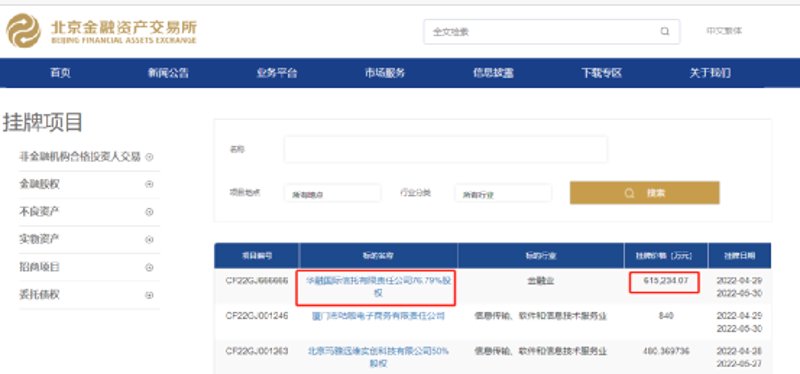This screenshot has width=800, height=374.
Task: Click the 挂牌项目 page heading
Action: point(43,122)
